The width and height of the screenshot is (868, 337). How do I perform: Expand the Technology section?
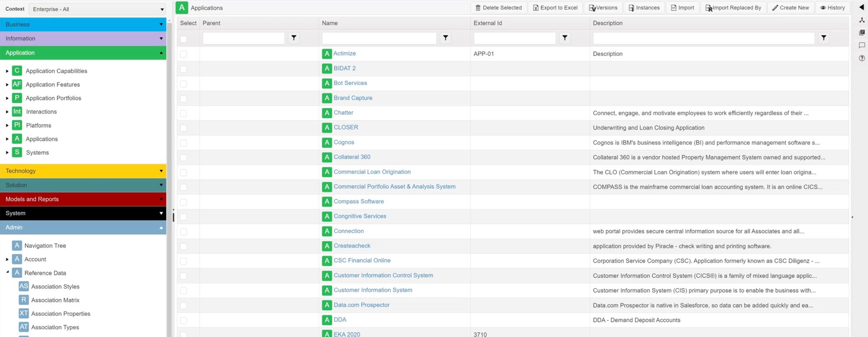pyautogui.click(x=83, y=171)
